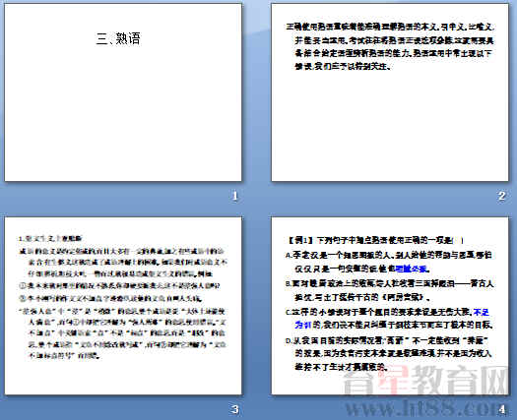The height and width of the screenshot is (420, 517).
Task: Click example sentence ① on slide 3
Action: (120, 285)
